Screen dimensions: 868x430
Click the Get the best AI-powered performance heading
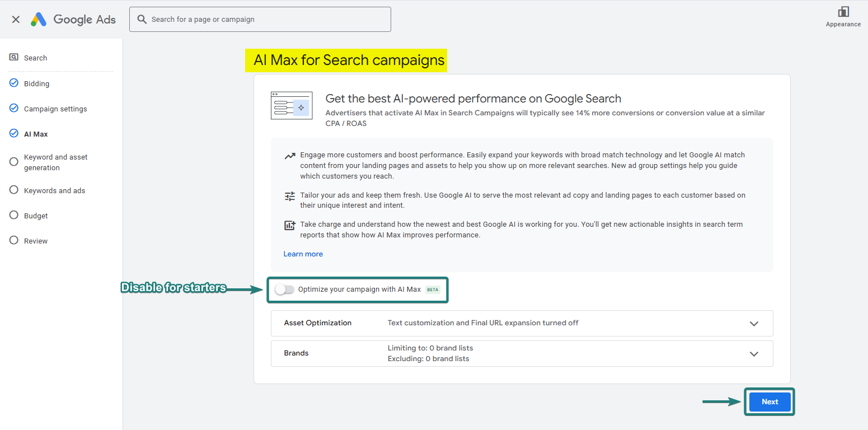coord(473,99)
